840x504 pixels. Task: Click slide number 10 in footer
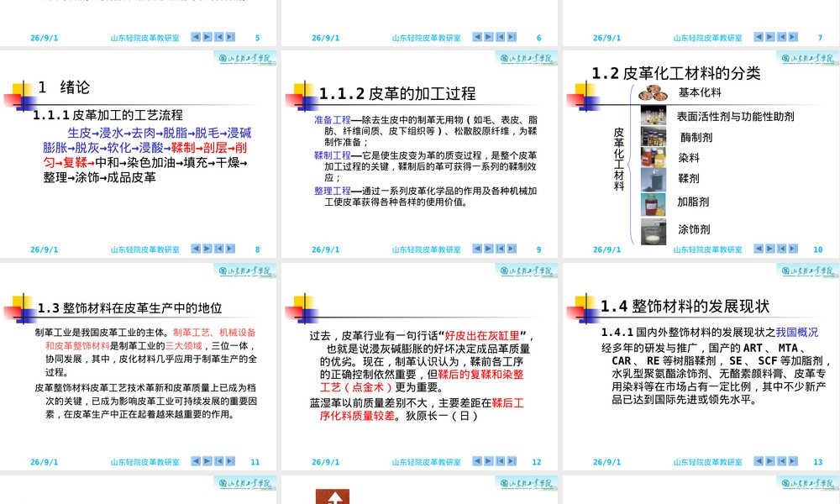(x=817, y=249)
